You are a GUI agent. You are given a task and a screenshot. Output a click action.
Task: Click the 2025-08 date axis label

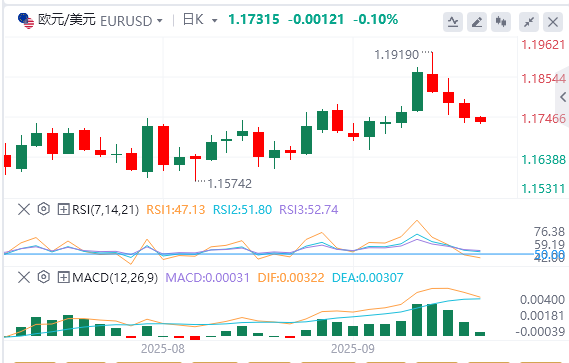[163, 349]
